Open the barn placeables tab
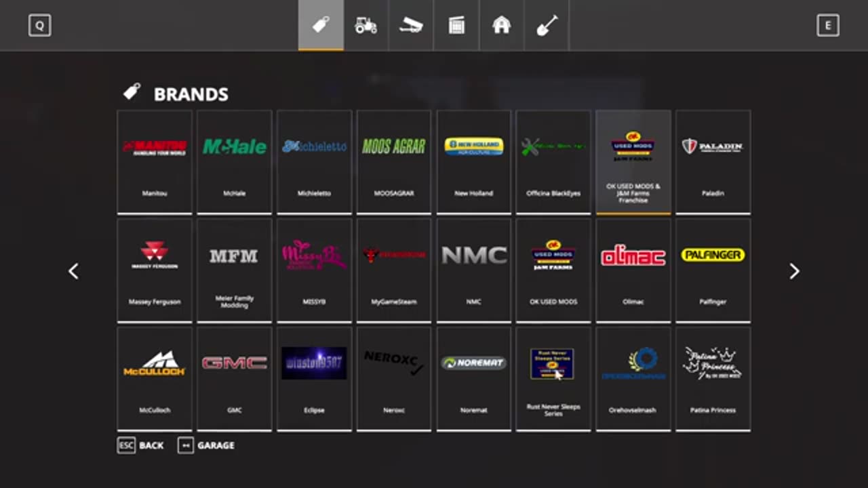Image resolution: width=868 pixels, height=488 pixels. point(501,25)
